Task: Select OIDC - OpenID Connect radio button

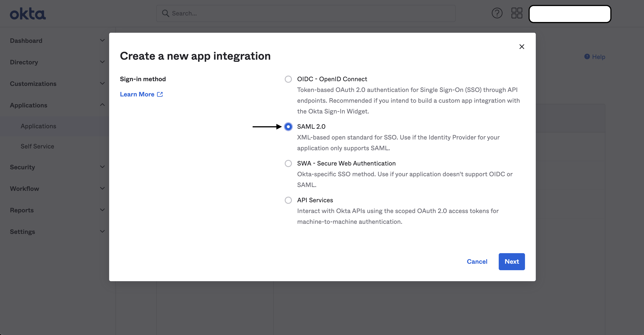Action: (288, 79)
